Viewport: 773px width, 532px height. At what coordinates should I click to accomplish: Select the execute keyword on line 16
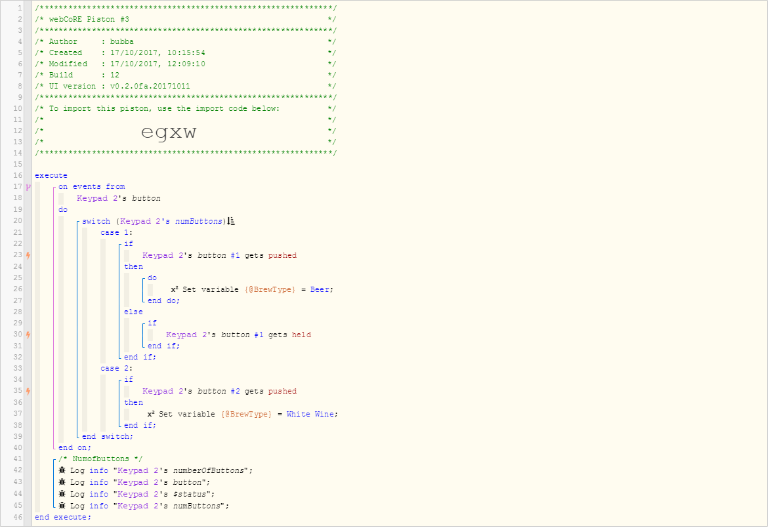[51, 176]
